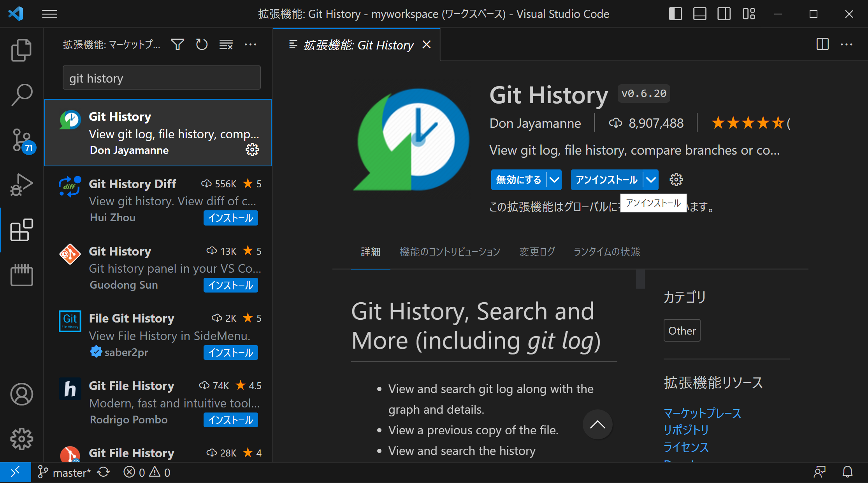
Task: Click the large Git History extension logo
Action: 411,140
